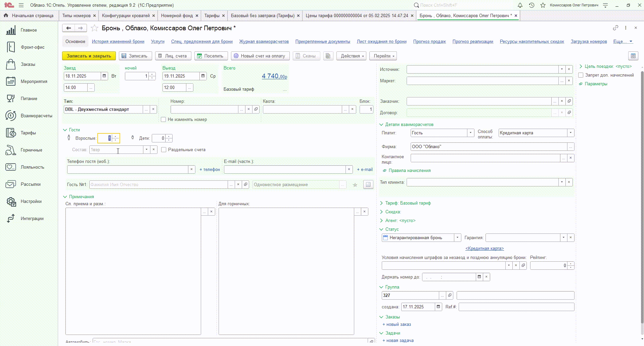Open the Фронт-офис section in sidebar
644x346 pixels.
pos(32,47)
